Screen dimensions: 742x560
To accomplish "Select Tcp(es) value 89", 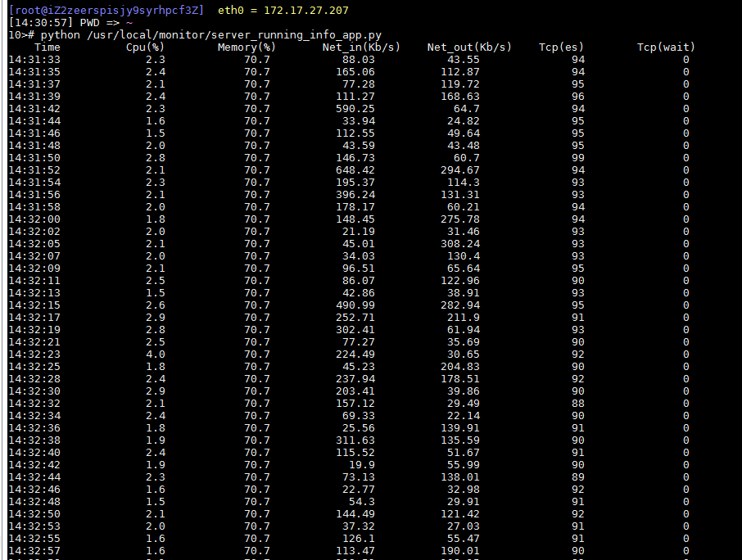I will click(x=578, y=477).
